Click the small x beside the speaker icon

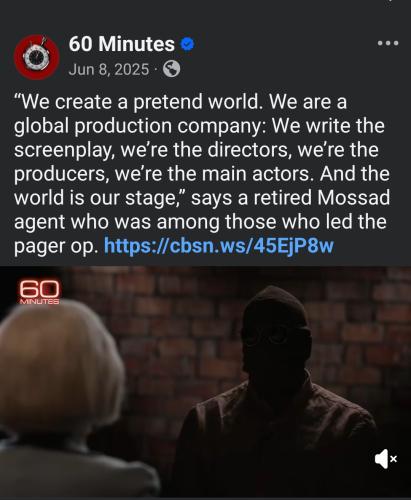click(394, 459)
